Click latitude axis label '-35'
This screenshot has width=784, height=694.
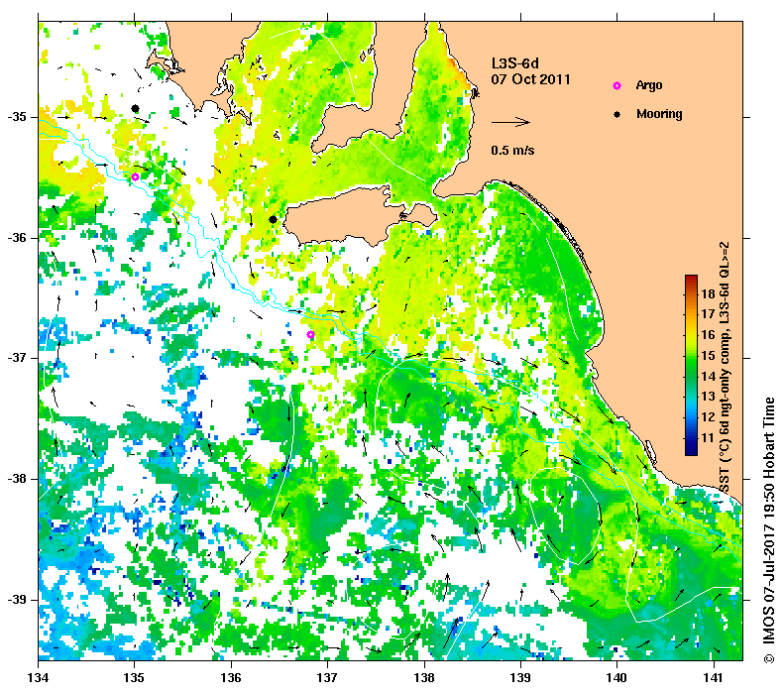(x=17, y=117)
